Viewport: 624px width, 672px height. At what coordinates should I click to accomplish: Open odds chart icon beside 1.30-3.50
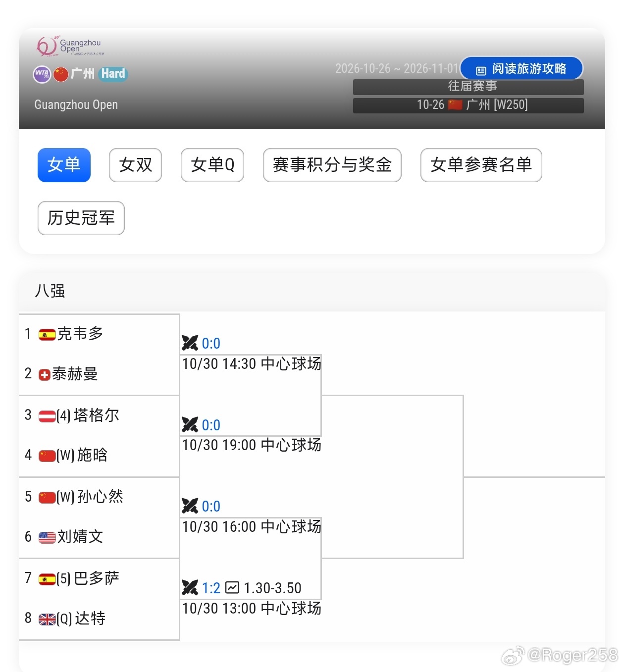[232, 588]
